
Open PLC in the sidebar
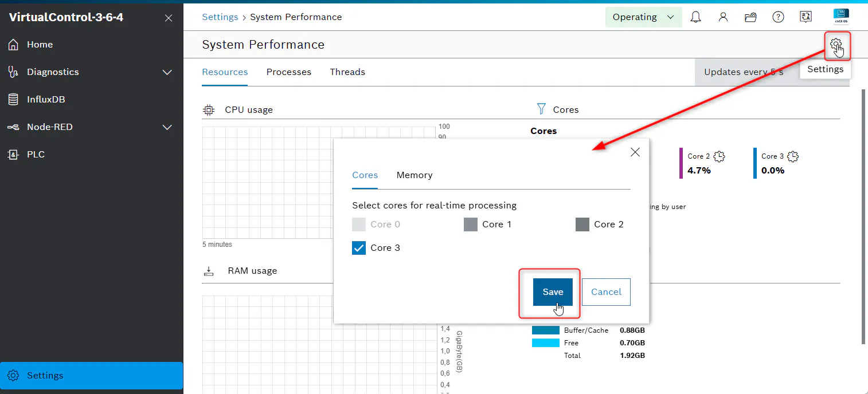(x=92, y=154)
